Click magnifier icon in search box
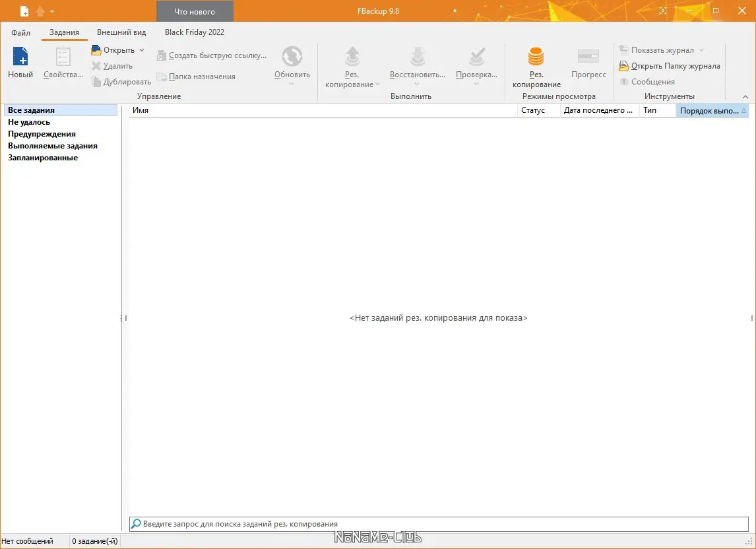The image size is (756, 549). (x=136, y=524)
